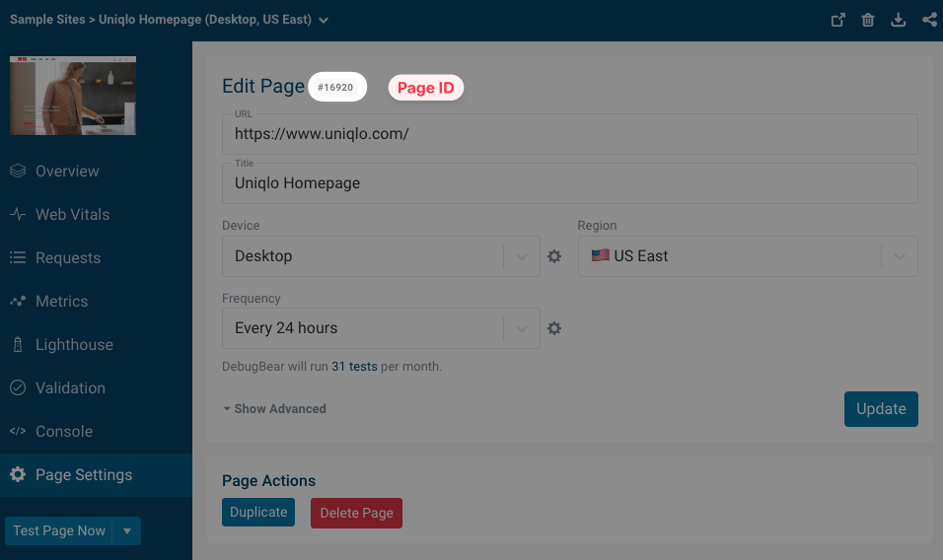Open the Console section
This screenshot has width=943, height=560.
coord(97,431)
